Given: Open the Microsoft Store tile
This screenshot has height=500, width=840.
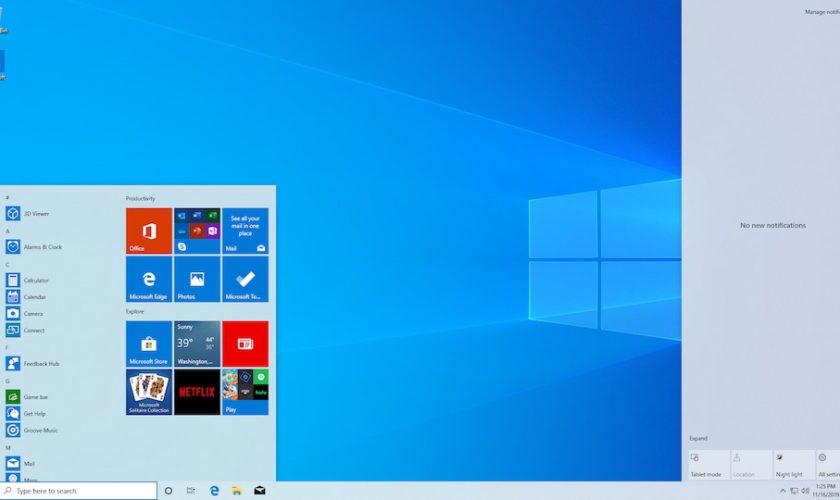Looking at the screenshot, I should pos(148,344).
